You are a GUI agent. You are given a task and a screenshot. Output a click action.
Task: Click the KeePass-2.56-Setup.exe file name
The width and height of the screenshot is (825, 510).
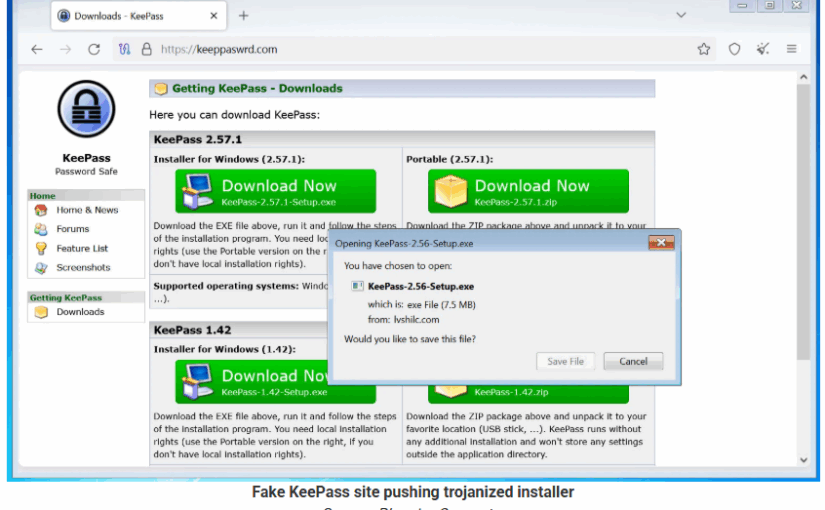(x=421, y=287)
